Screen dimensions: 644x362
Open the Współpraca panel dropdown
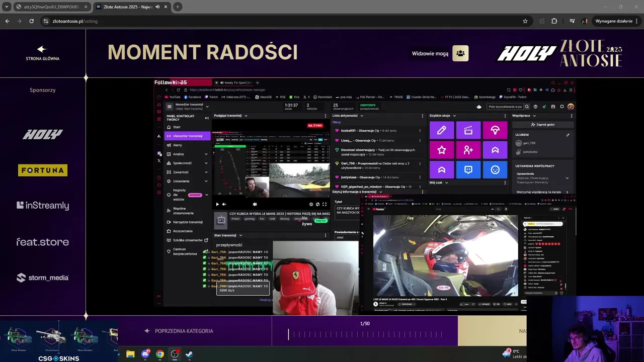(x=534, y=116)
